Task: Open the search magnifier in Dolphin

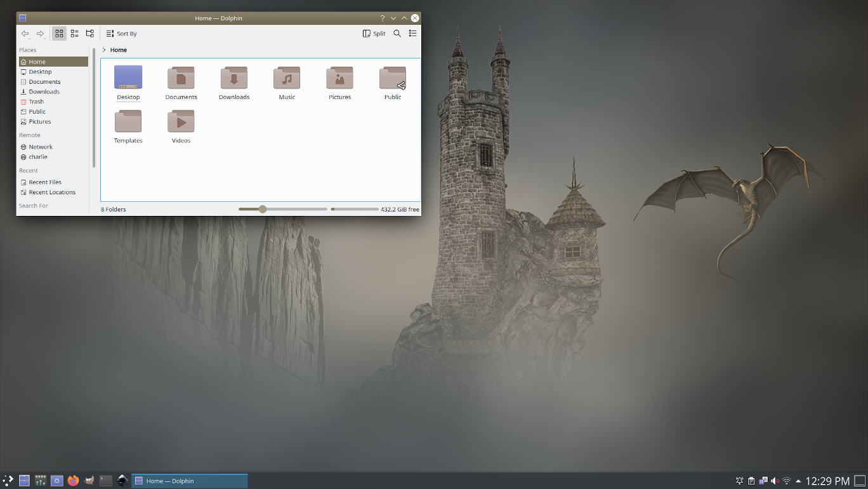Action: pos(397,34)
